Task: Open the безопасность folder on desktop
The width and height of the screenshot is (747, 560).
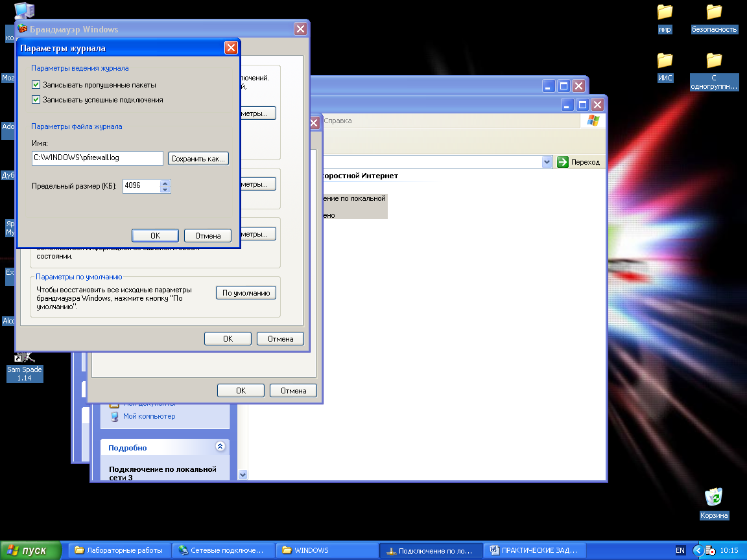Action: [714, 19]
